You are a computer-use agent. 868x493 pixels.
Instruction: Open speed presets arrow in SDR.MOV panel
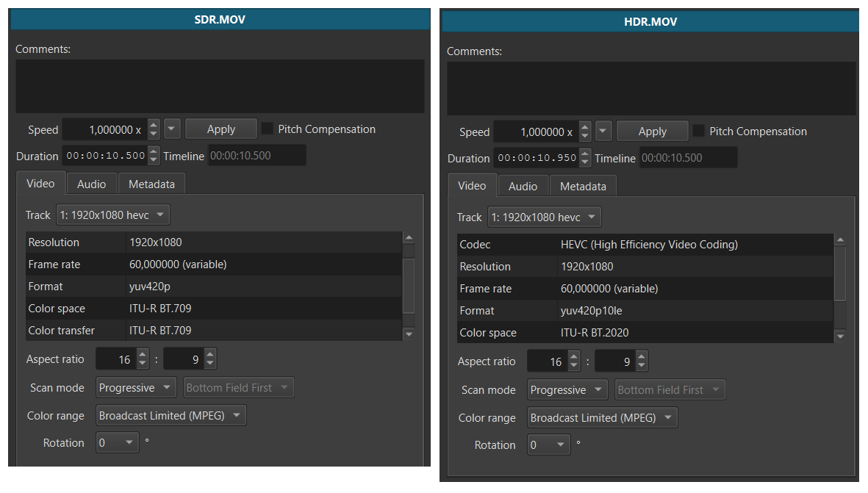tap(172, 129)
